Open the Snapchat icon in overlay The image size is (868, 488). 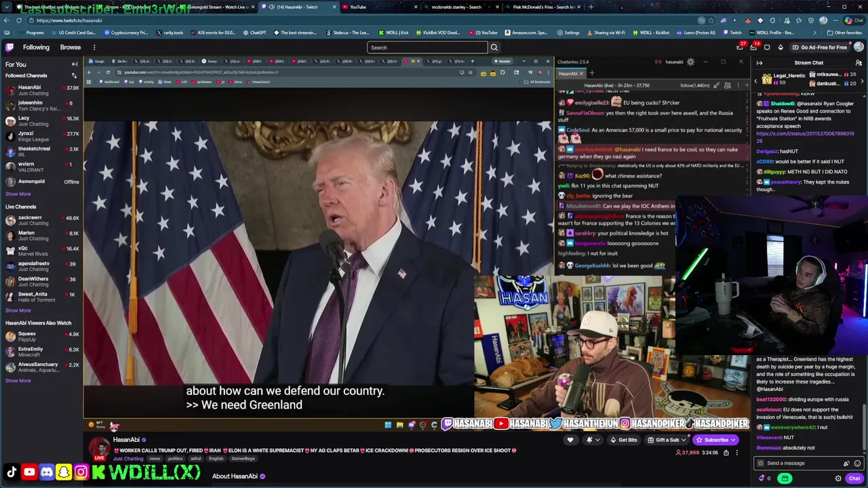pos(64,472)
